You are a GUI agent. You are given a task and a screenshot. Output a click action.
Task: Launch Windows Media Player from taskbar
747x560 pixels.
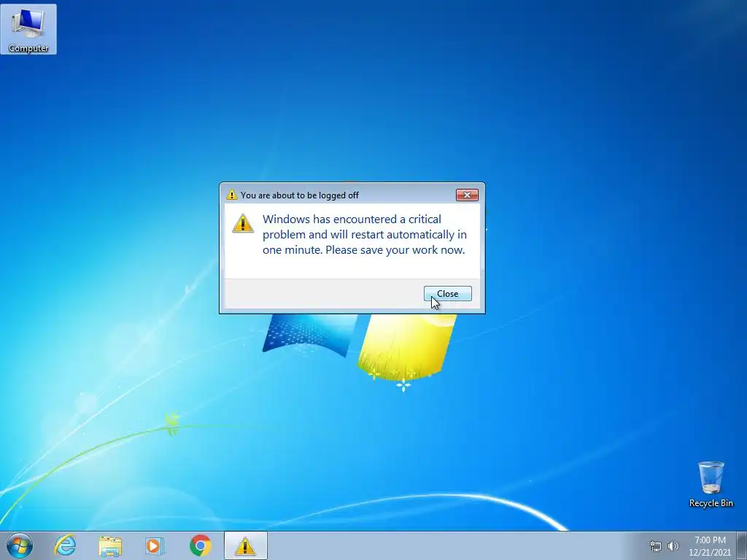[155, 545]
